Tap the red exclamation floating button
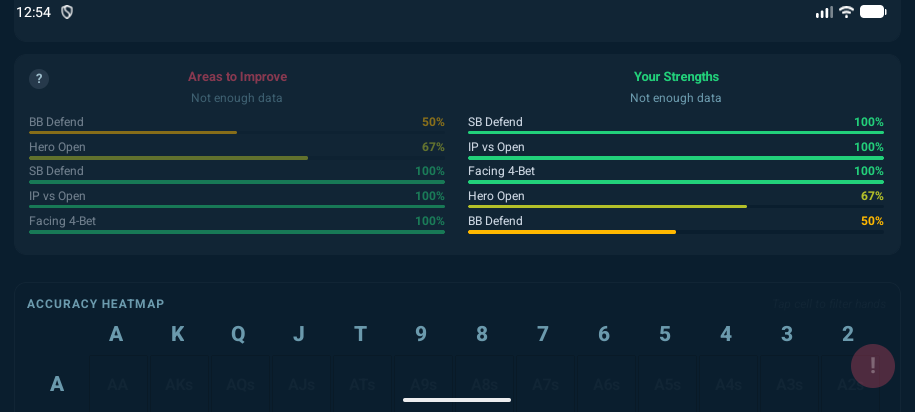Viewport: 915px width, 412px height. point(873,365)
